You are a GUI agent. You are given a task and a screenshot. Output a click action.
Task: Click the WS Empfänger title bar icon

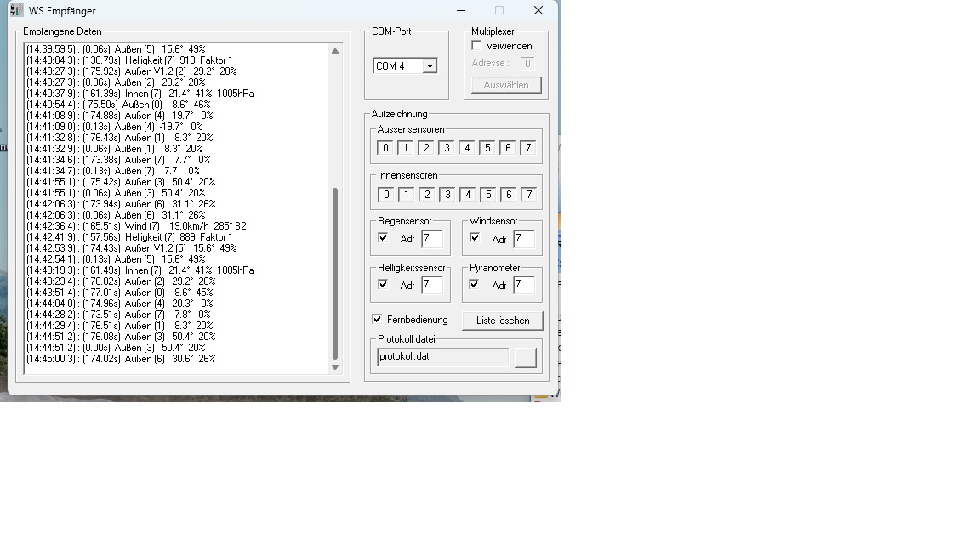[x=16, y=10]
